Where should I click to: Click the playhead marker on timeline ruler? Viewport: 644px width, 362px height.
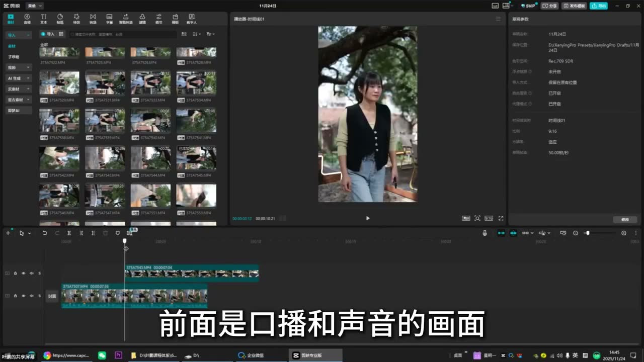(125, 241)
